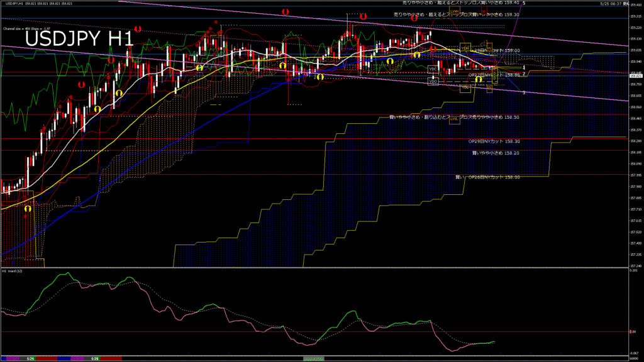Click the first 5/26 session marker in bottom bar
This screenshot has height=362, width=644.
(30, 359)
